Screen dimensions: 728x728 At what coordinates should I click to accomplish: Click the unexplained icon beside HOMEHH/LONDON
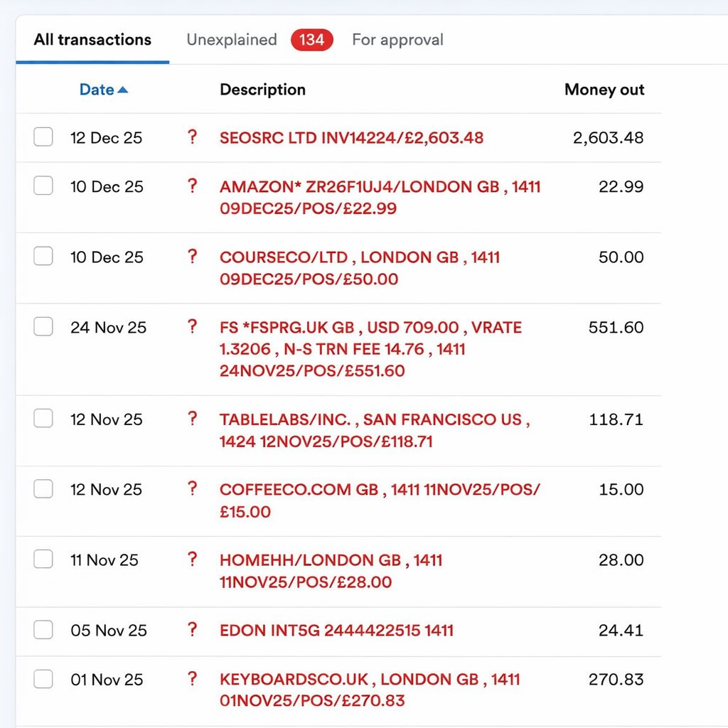(191, 560)
